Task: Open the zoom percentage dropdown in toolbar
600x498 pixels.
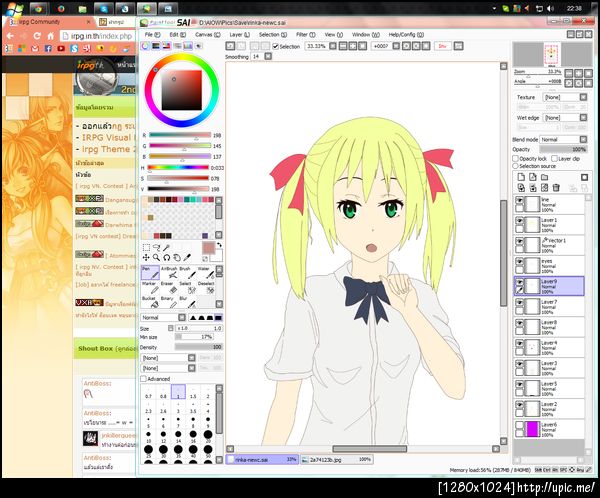Action: pos(333,46)
